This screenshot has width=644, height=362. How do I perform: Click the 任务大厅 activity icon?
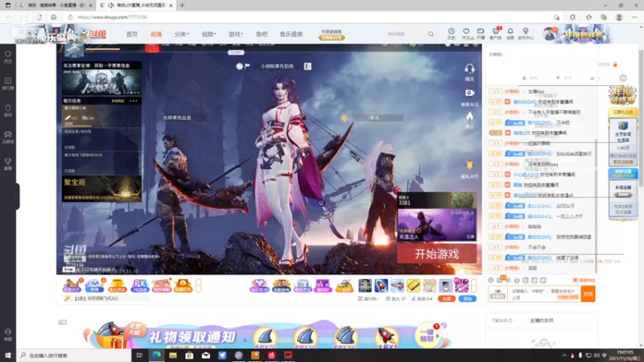(72, 286)
